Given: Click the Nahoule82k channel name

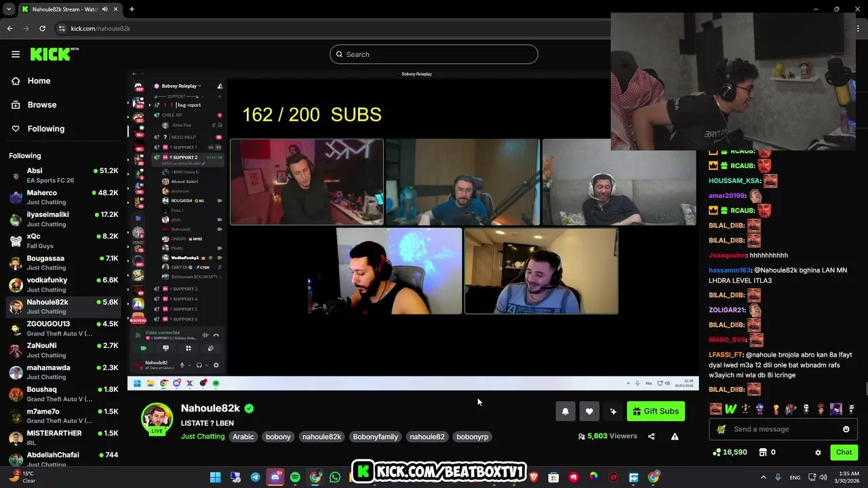Looking at the screenshot, I should [x=210, y=408].
